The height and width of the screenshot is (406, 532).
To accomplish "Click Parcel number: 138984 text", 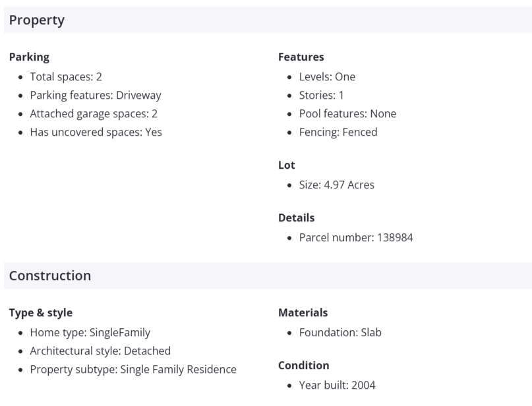I will (x=356, y=237).
